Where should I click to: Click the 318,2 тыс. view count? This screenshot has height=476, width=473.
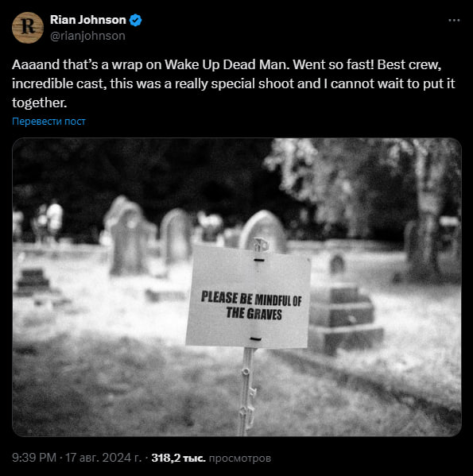[x=179, y=458]
